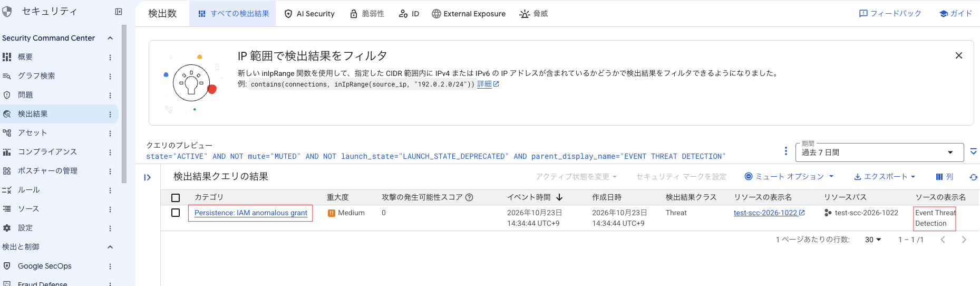The width and height of the screenshot is (980, 286).
Task: Click three-dot menu next to 問題
Action: pyautogui.click(x=110, y=96)
